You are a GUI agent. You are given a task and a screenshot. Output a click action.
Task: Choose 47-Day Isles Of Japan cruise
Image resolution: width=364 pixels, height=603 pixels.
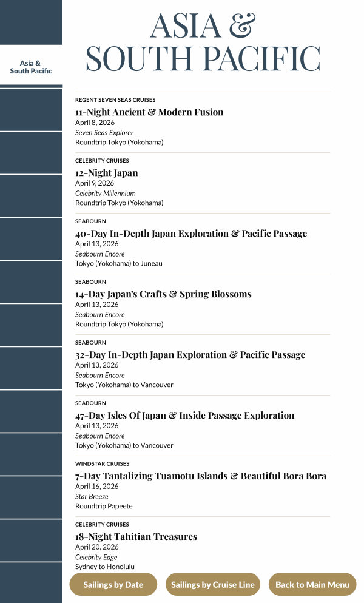185,416
